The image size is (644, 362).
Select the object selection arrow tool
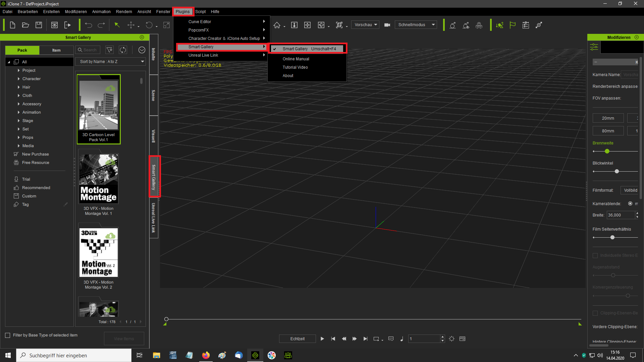(x=117, y=25)
